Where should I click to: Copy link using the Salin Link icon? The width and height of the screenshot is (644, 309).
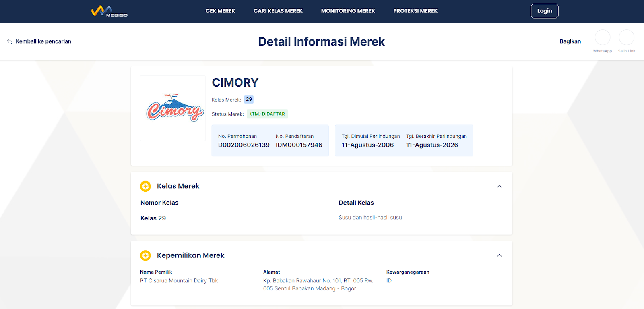tap(627, 37)
